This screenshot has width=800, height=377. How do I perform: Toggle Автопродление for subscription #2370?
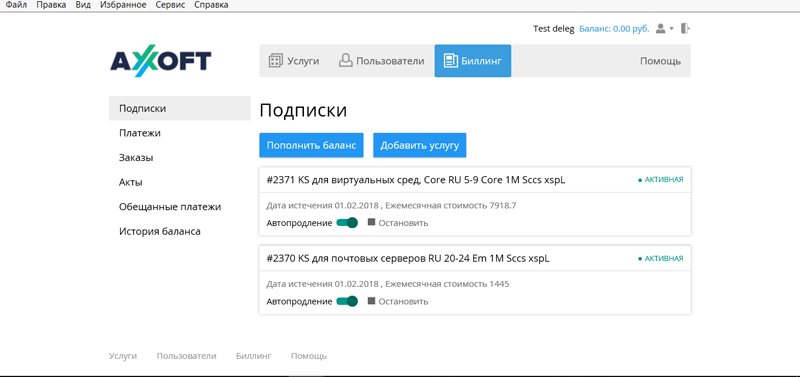(x=347, y=301)
